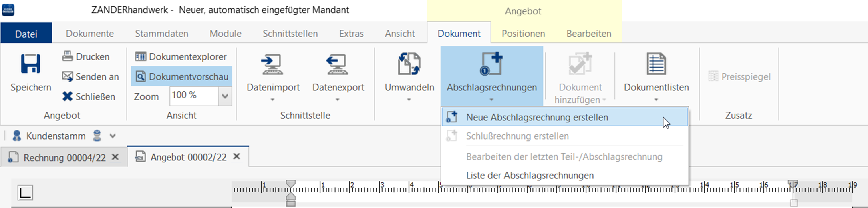Click the Zoom 100 % input field
868x208 pixels.
click(194, 96)
